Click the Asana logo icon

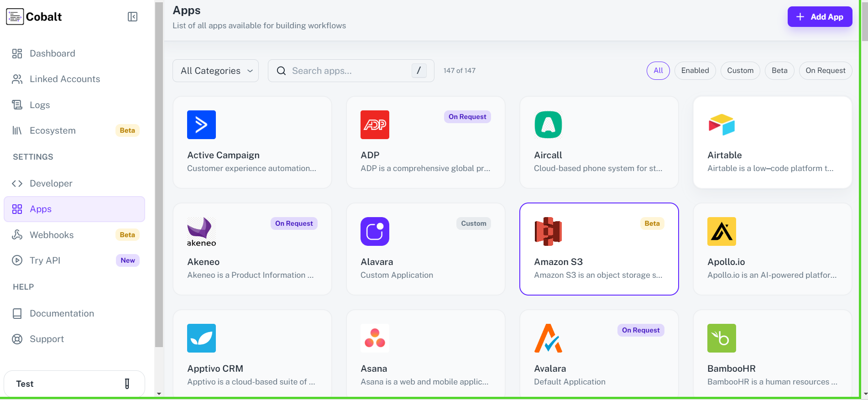coord(375,338)
